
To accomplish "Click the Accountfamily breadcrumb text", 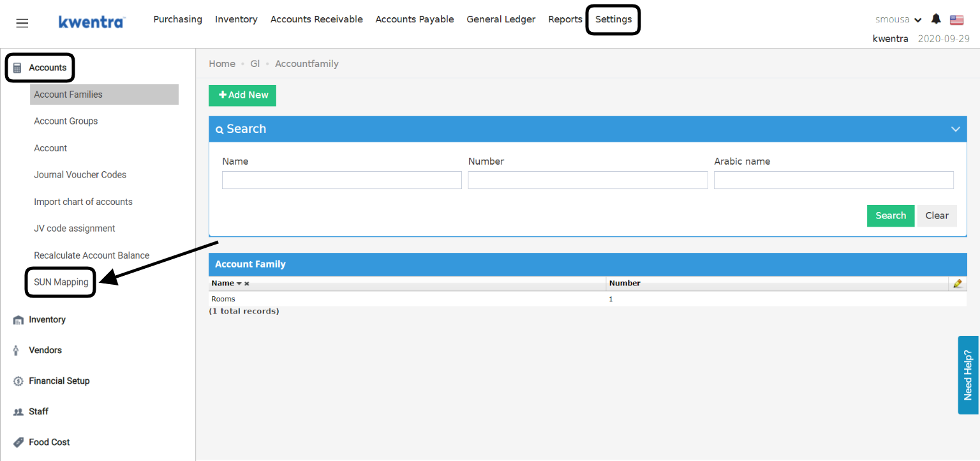I will (307, 64).
